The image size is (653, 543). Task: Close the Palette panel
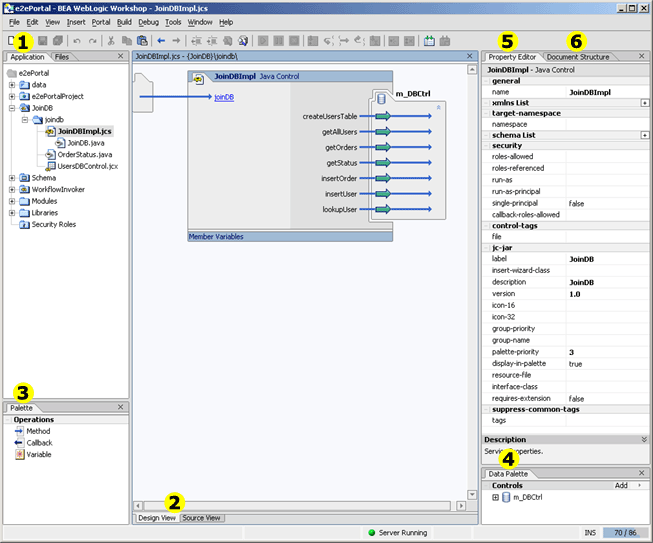[120, 407]
